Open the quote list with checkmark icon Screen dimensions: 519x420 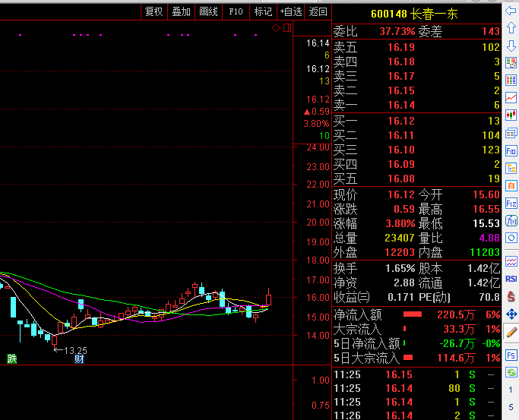click(511, 62)
